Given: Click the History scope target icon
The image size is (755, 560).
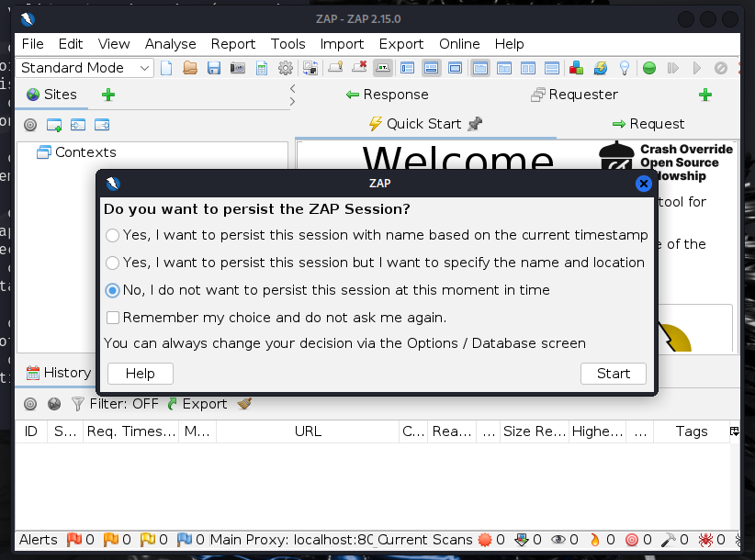Looking at the screenshot, I should coord(30,404).
